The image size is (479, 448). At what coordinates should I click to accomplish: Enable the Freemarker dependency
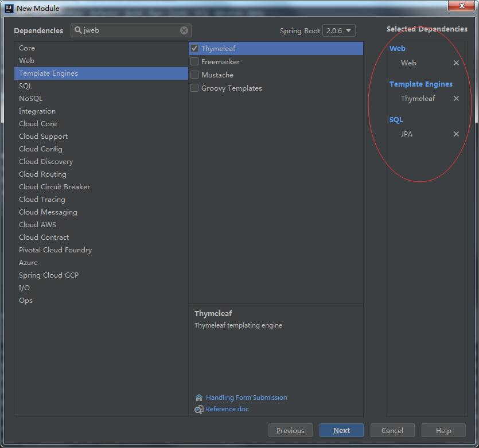(x=194, y=62)
